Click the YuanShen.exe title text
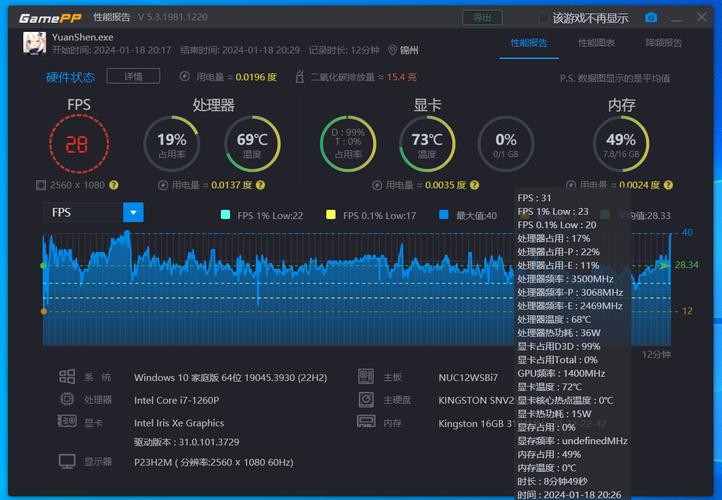722x500 pixels. coord(82,37)
